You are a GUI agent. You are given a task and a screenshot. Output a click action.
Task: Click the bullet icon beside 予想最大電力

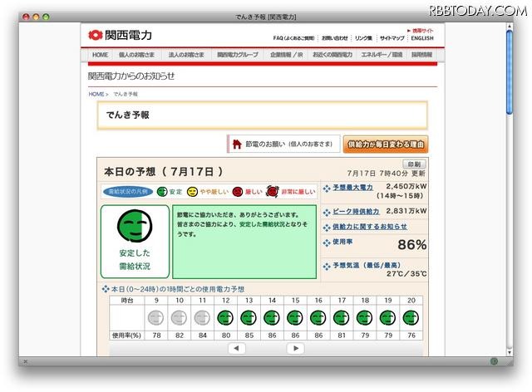(x=327, y=189)
